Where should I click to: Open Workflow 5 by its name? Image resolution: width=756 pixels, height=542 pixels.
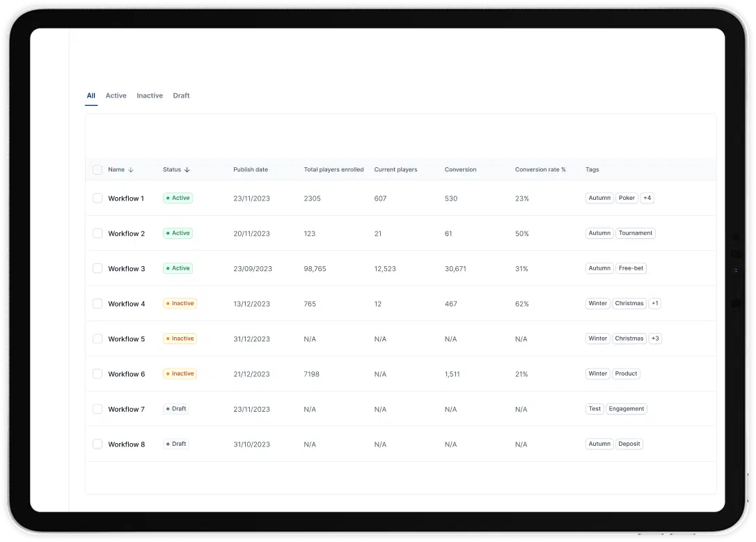[x=126, y=339]
